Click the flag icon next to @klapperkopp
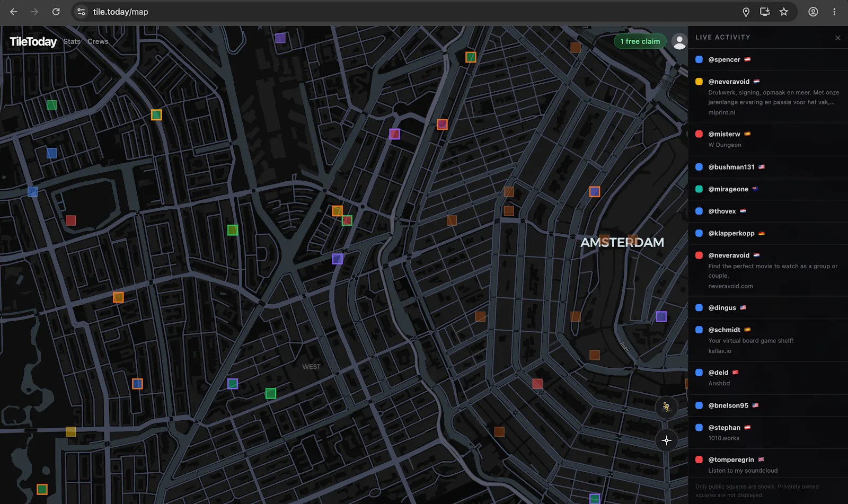This screenshot has width=848, height=504. [x=762, y=233]
